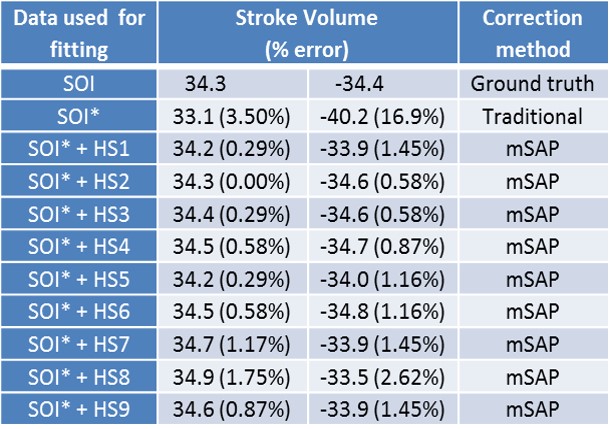Select the 'Stroke Volume (% error)' header cell
This screenshot has height=429, width=609.
(309, 33)
